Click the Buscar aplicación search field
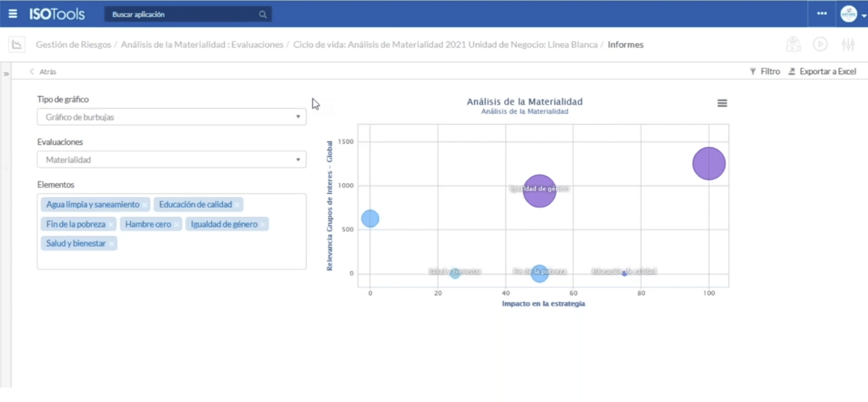868x402 pixels. [184, 14]
